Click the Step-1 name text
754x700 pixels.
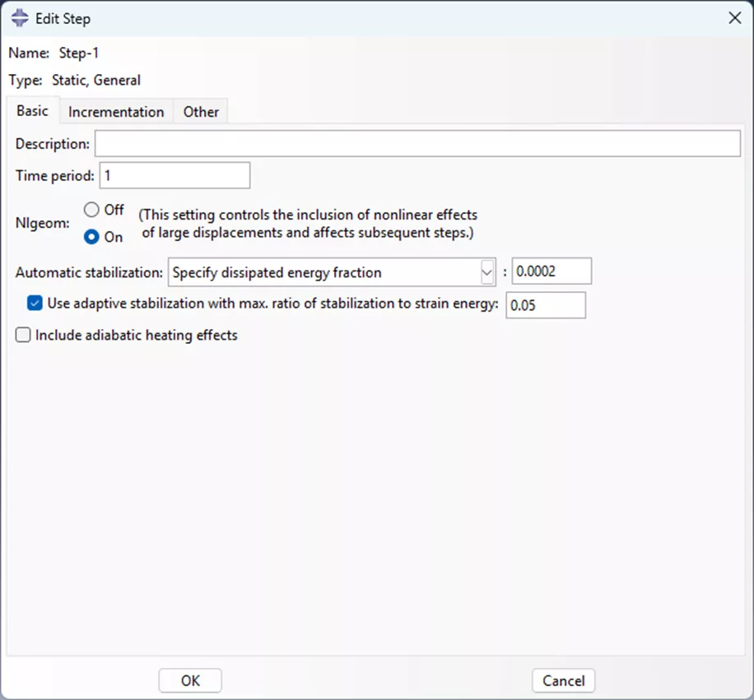(x=79, y=53)
